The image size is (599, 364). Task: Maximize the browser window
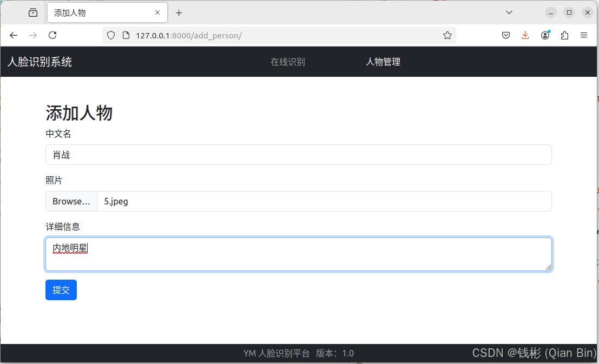[569, 12]
